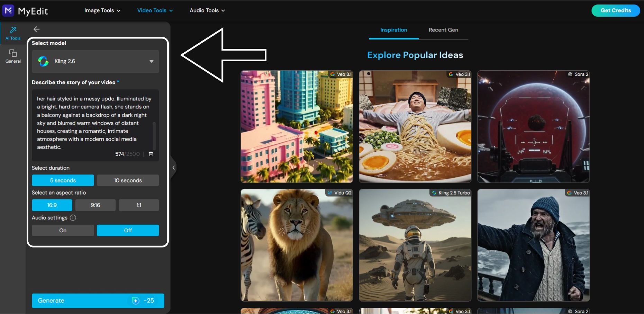Click the Kling 2.5 Turbo model badge
644x314 pixels.
(451, 193)
